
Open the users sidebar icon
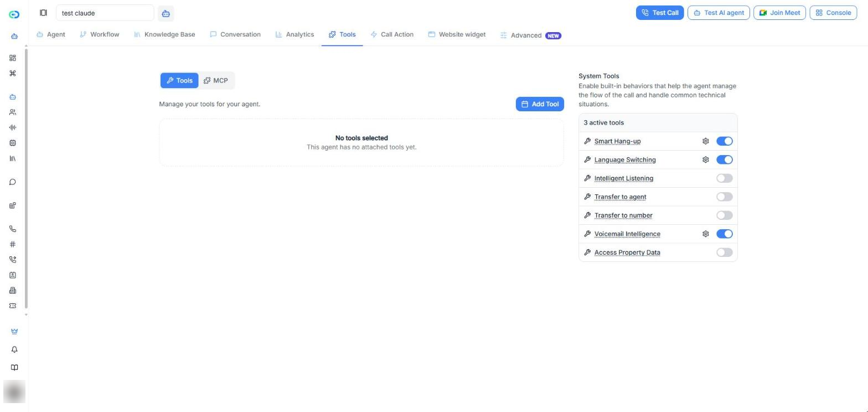13,112
